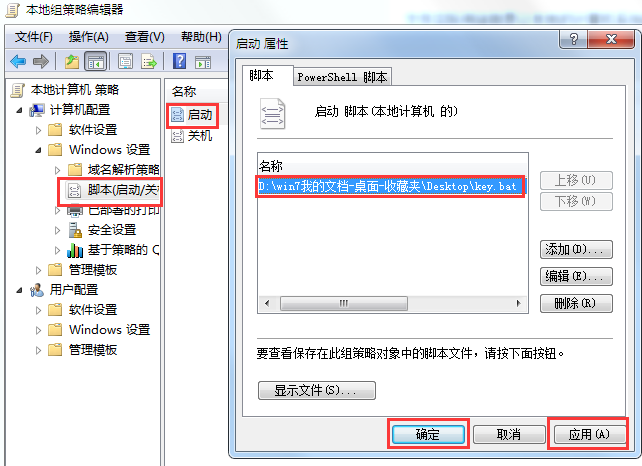Collapse the 用户配置 tree node
This screenshot has height=466, width=642.
[x=19, y=290]
